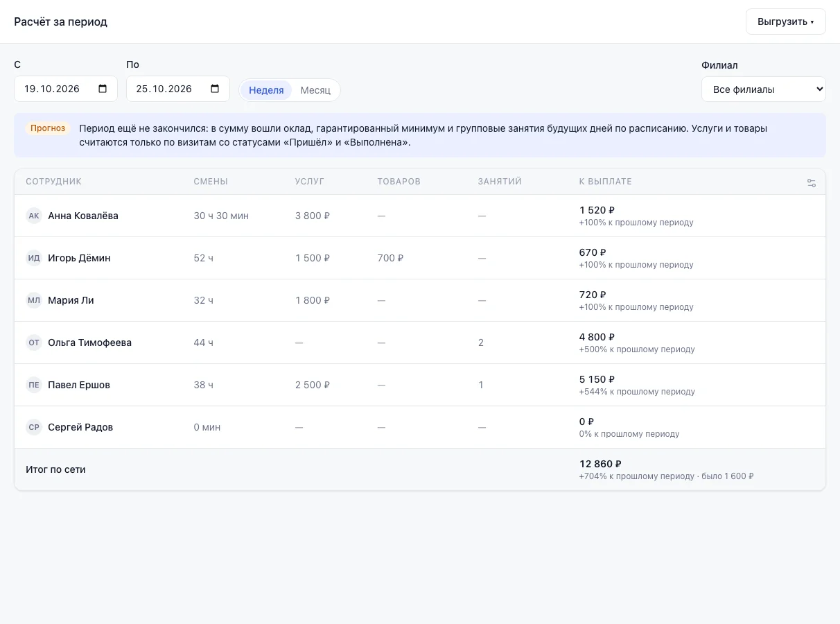Click the payout amount 1 520 ₽

pos(597,210)
